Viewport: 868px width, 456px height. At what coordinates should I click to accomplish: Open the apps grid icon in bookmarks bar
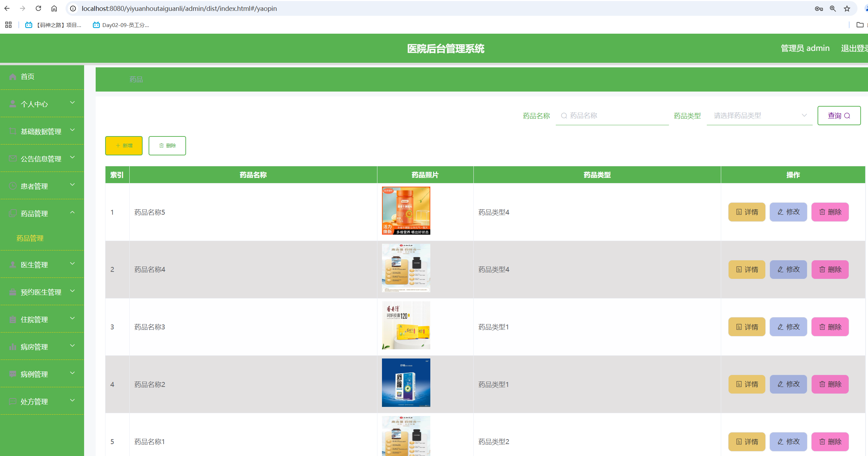coord(8,25)
